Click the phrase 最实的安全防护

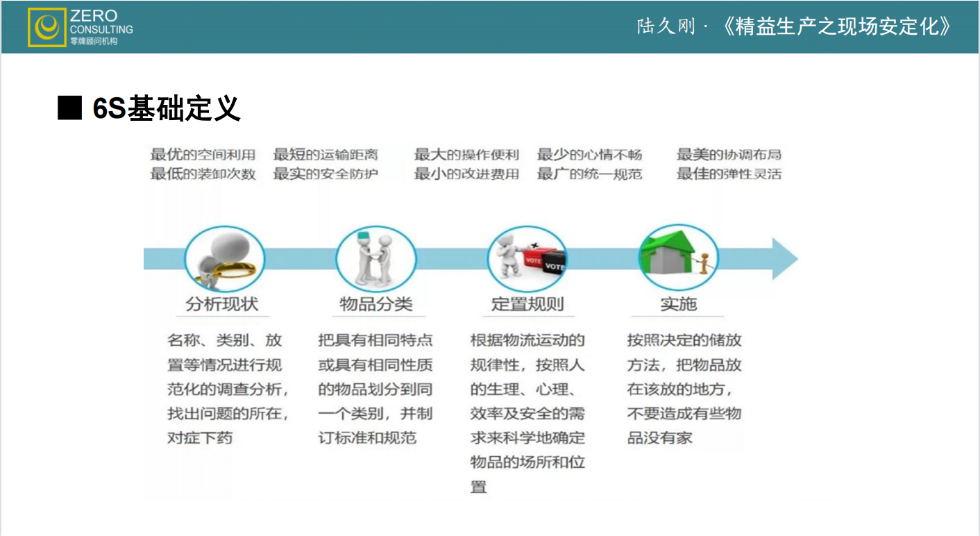(326, 174)
